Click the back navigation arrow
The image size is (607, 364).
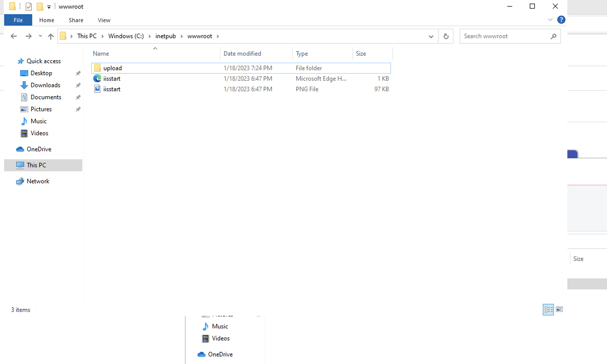point(14,36)
